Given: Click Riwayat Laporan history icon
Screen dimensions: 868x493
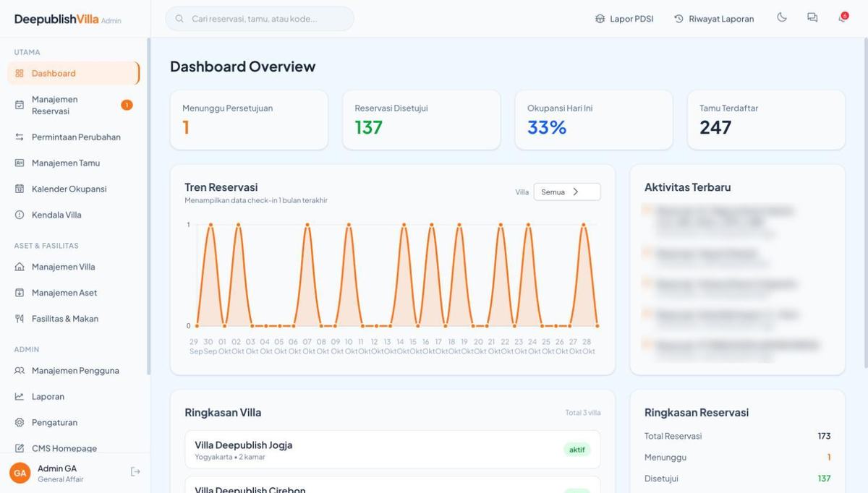Looking at the screenshot, I should click(x=678, y=19).
